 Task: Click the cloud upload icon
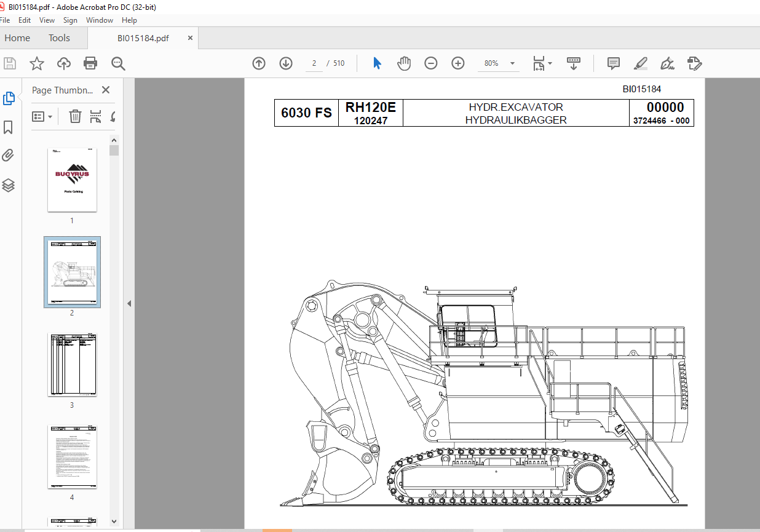[x=64, y=63]
